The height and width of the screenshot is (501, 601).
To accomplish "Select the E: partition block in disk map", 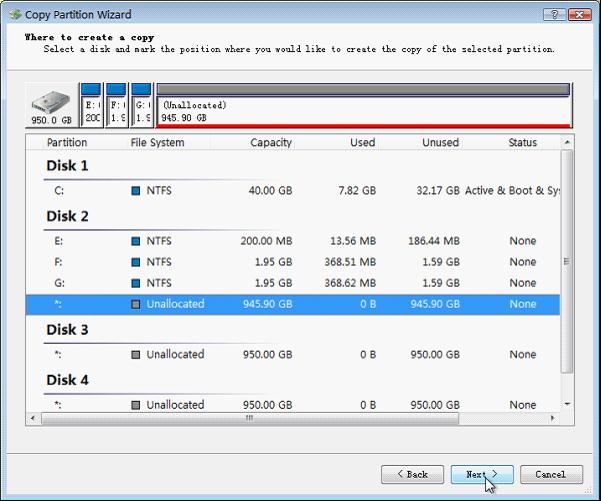I will 91,106.
